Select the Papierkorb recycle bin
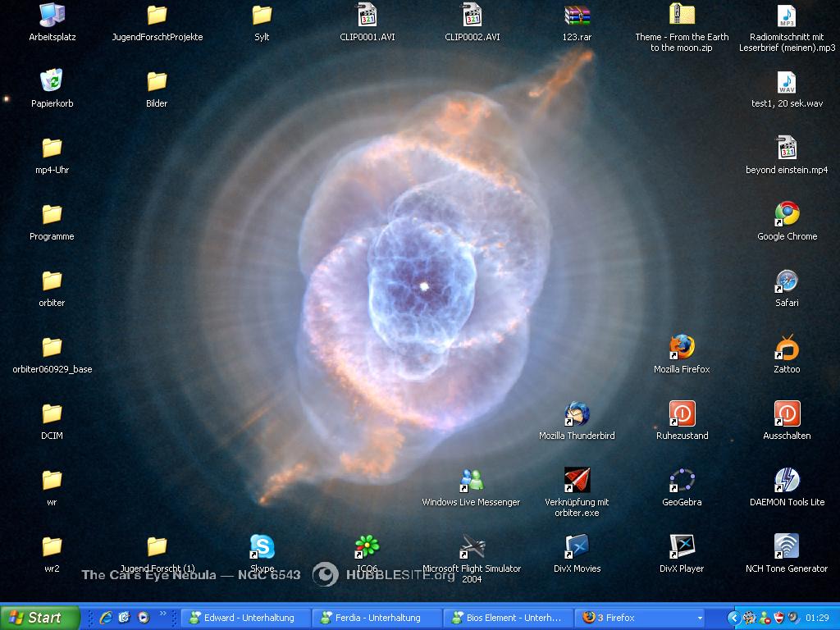 [x=52, y=82]
